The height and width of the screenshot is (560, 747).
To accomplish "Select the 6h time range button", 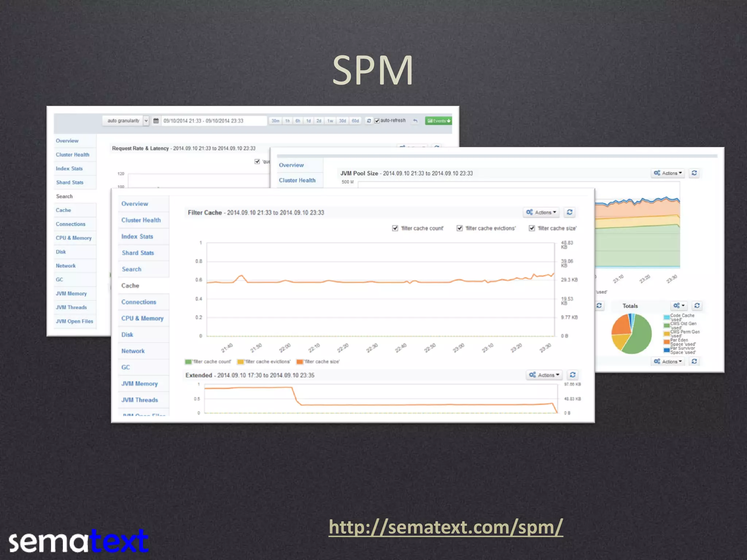I will point(298,121).
